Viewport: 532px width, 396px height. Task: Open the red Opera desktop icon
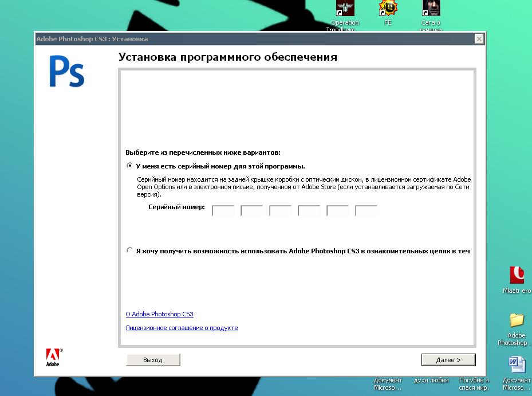(517, 275)
